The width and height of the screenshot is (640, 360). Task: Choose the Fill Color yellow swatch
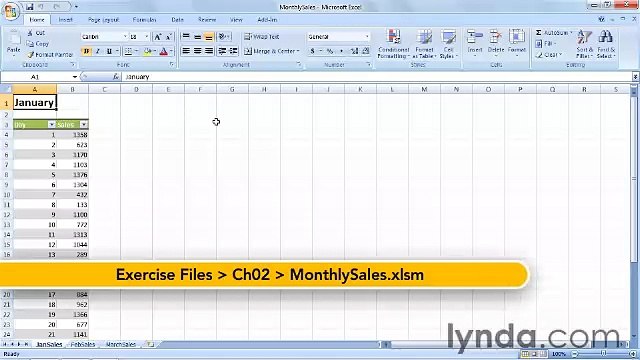tap(148, 51)
